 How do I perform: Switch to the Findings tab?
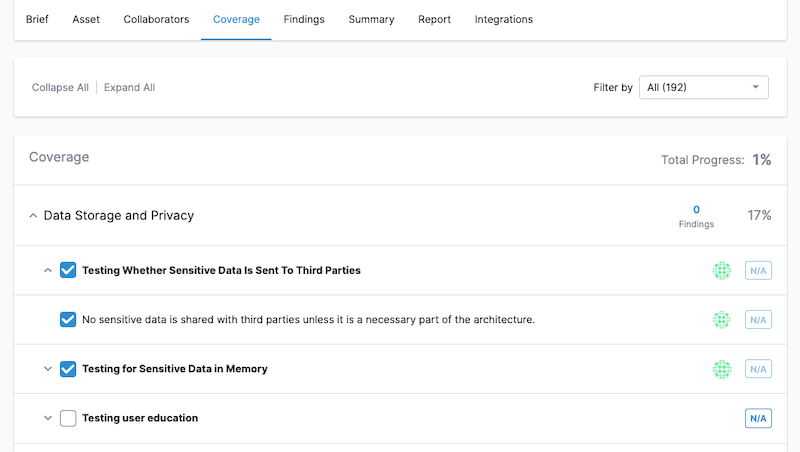(x=304, y=19)
